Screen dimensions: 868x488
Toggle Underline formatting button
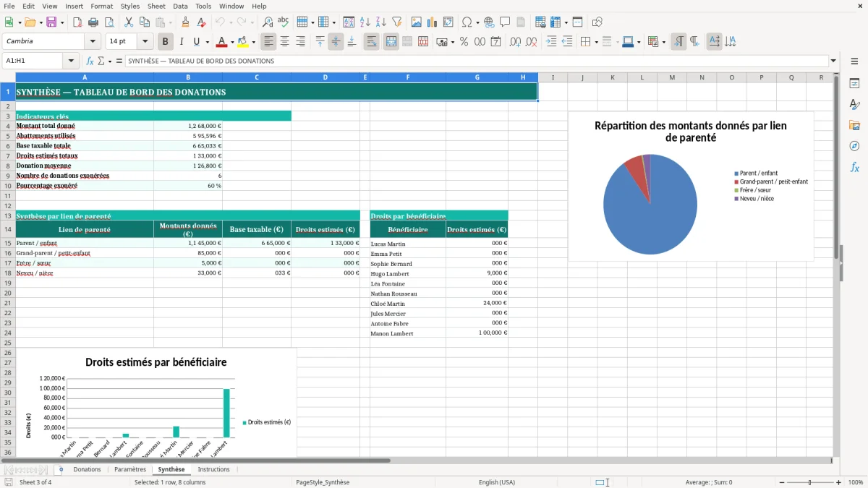(x=197, y=42)
